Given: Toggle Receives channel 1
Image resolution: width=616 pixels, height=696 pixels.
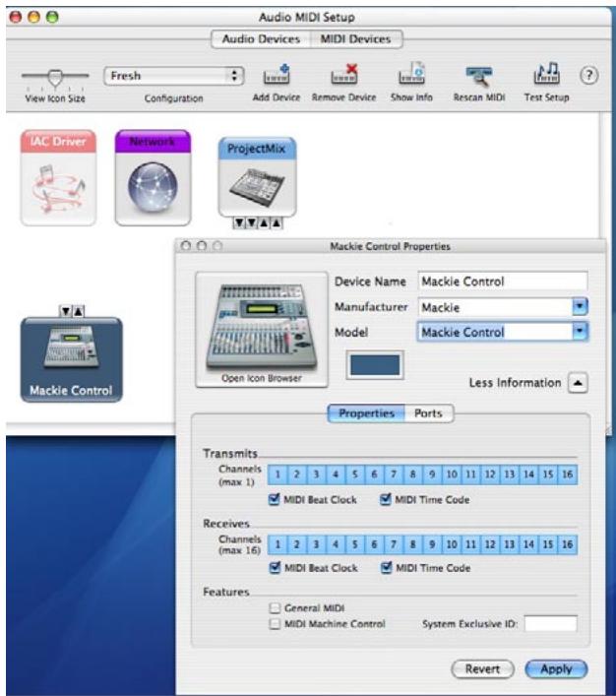Looking at the screenshot, I should 277,544.
